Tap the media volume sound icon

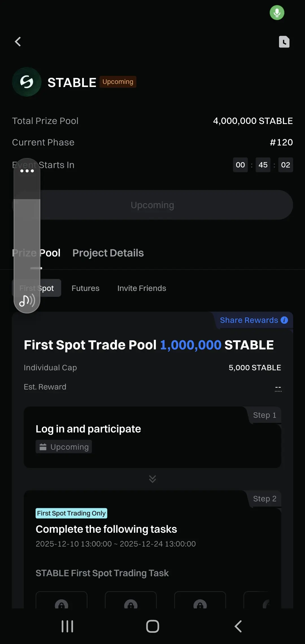[x=27, y=301]
